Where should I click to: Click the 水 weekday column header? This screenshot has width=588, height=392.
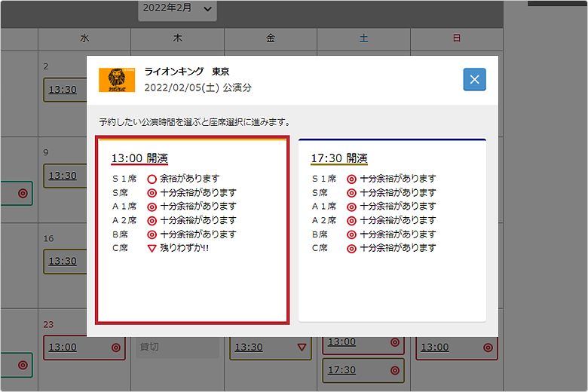[x=84, y=38]
